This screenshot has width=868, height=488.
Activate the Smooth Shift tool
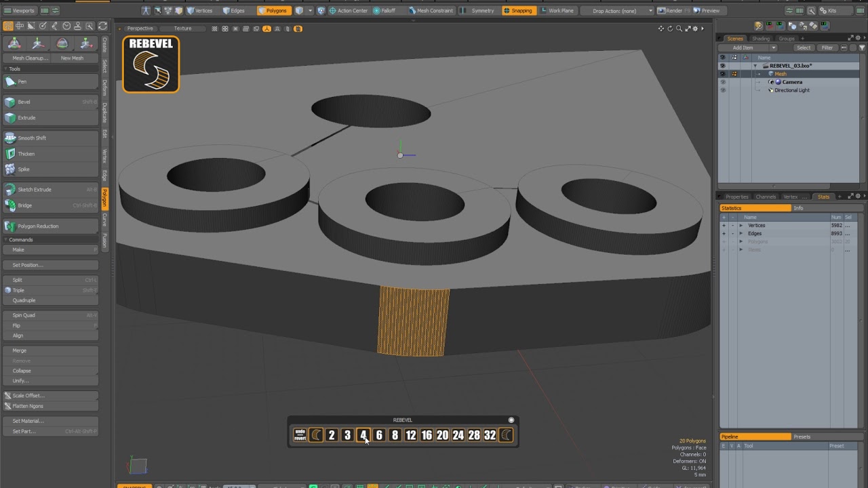click(50, 138)
